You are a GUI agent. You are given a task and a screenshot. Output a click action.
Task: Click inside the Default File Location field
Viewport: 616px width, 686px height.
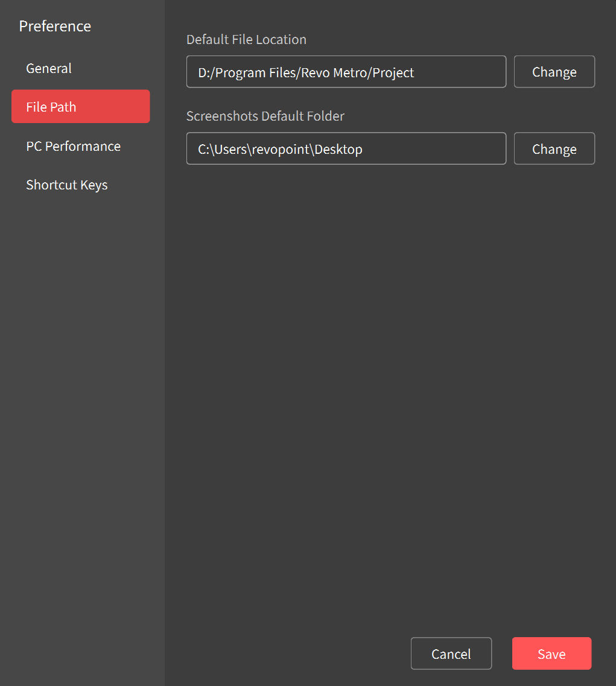point(346,71)
